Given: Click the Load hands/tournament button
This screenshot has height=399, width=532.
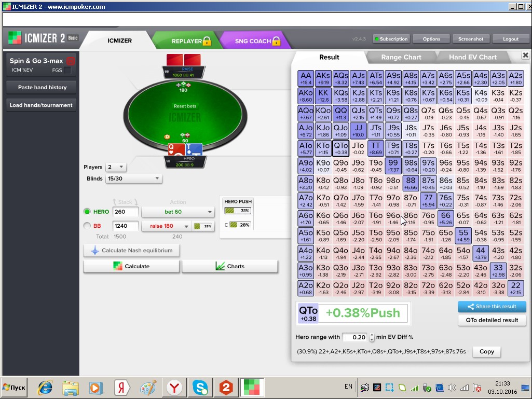Looking at the screenshot, I should pos(41,105).
